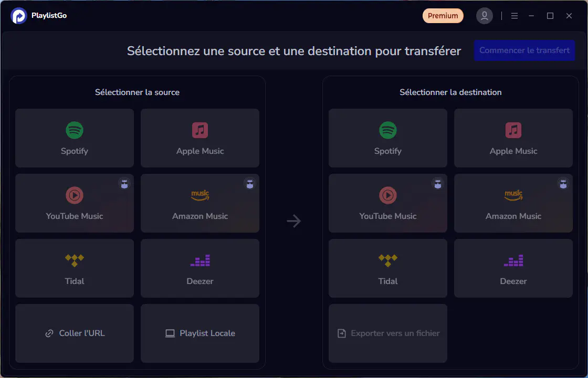Open the user account profile icon
588x378 pixels.
click(x=484, y=15)
